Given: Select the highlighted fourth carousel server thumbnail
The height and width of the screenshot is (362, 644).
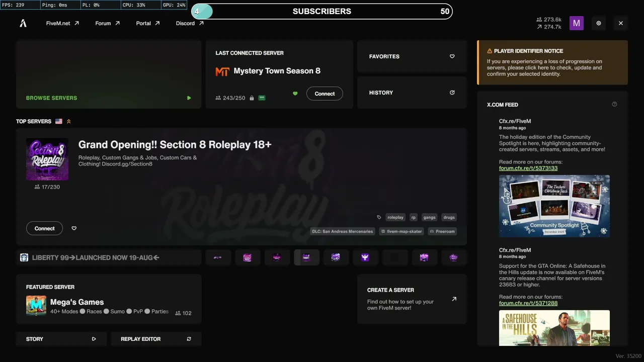Looking at the screenshot, I should [306, 257].
